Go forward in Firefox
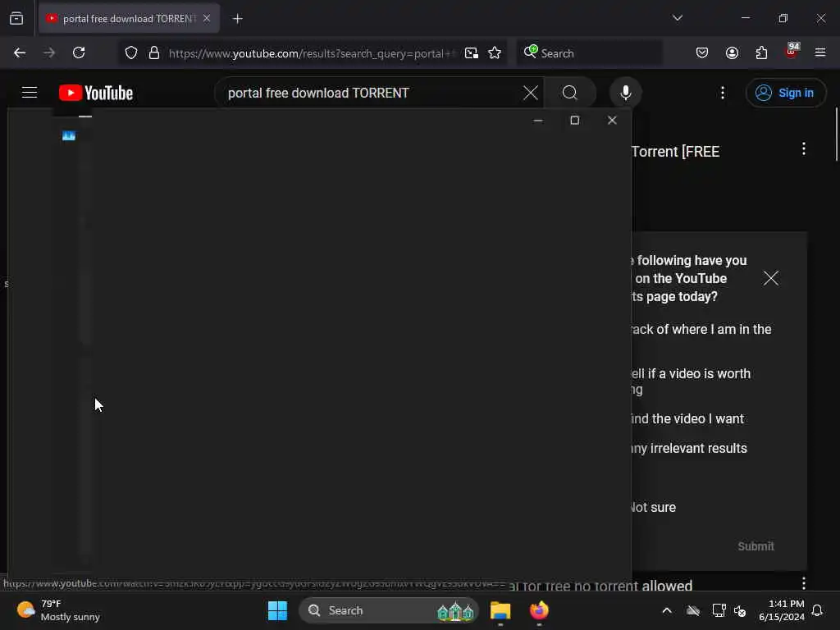The height and width of the screenshot is (630, 840). 49,52
